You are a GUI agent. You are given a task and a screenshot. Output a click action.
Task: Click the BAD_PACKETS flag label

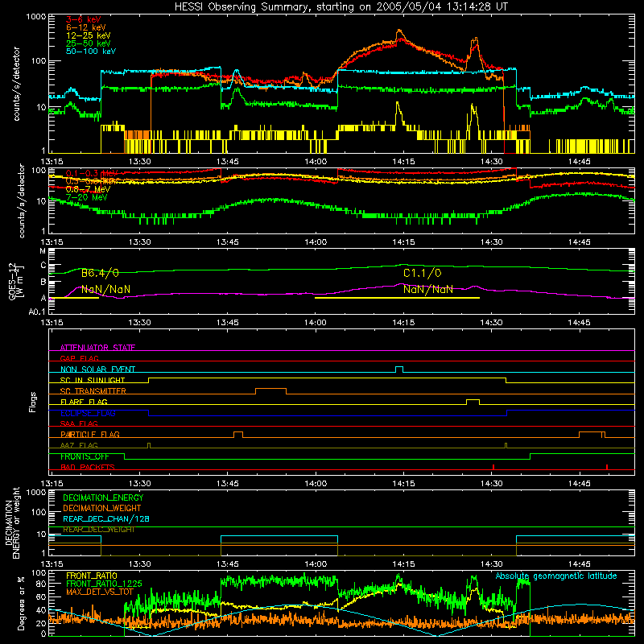coord(88,467)
